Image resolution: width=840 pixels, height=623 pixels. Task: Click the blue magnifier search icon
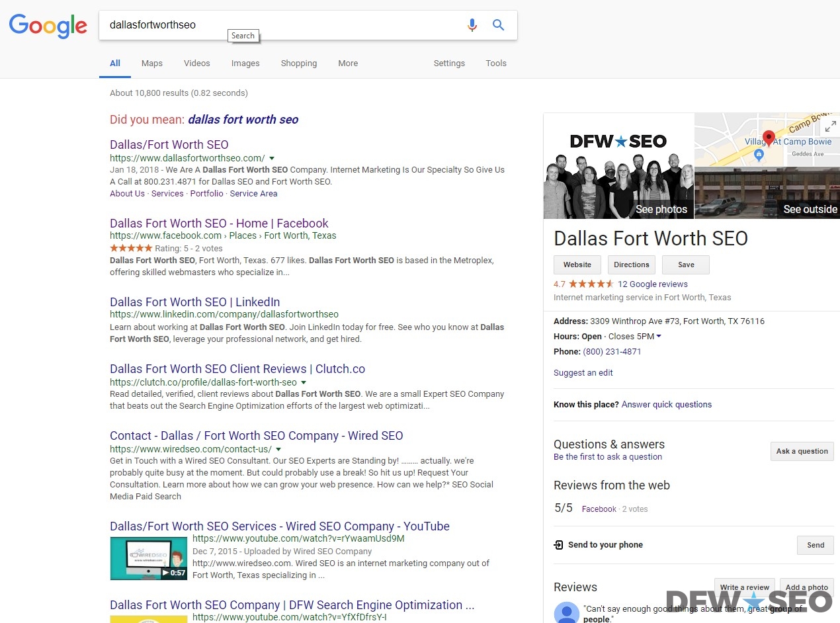[x=499, y=25]
